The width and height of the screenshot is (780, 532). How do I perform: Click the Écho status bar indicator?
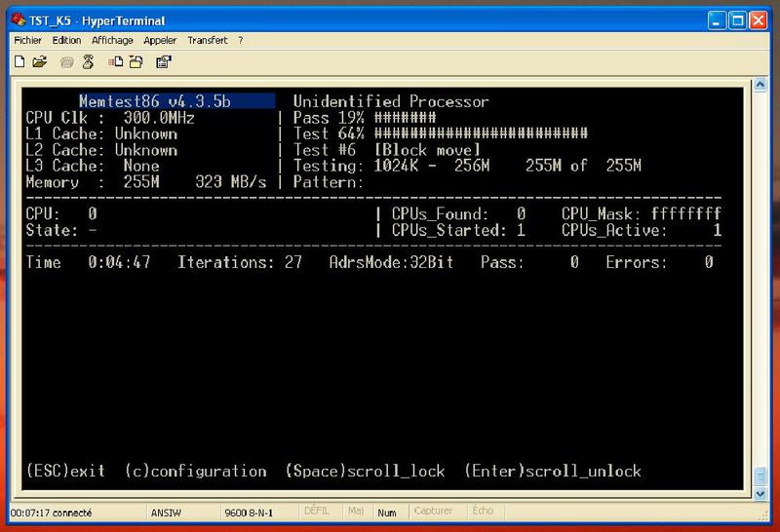click(x=483, y=511)
